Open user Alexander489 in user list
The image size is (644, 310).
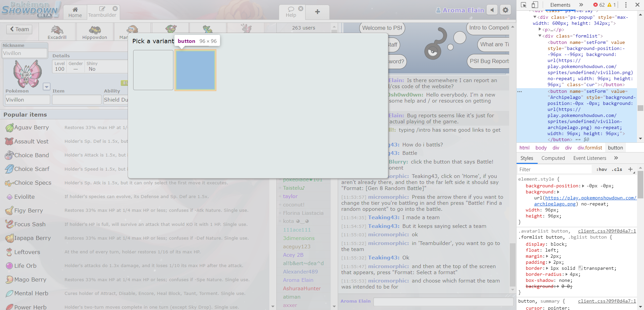tap(300, 272)
